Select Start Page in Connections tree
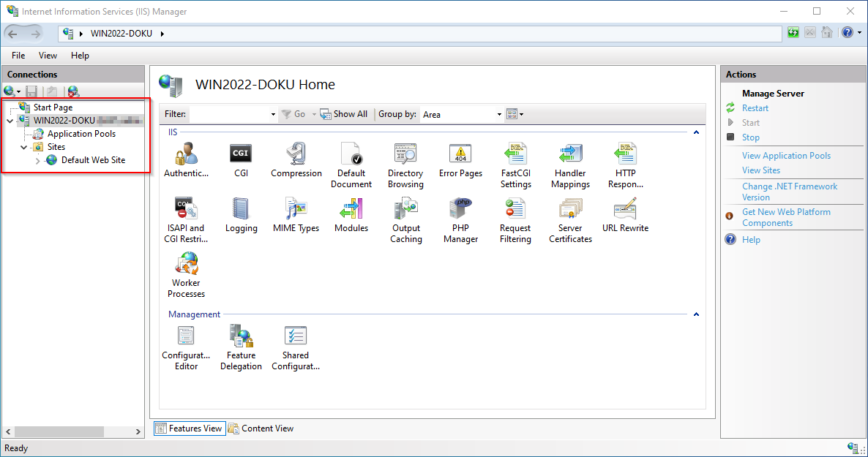 tap(53, 107)
